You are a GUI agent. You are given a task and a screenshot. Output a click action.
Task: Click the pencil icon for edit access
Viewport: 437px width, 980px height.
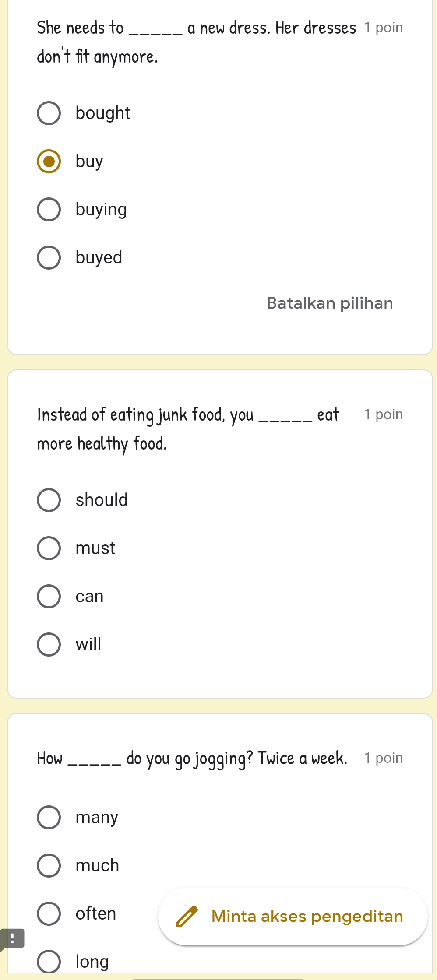pos(187,917)
